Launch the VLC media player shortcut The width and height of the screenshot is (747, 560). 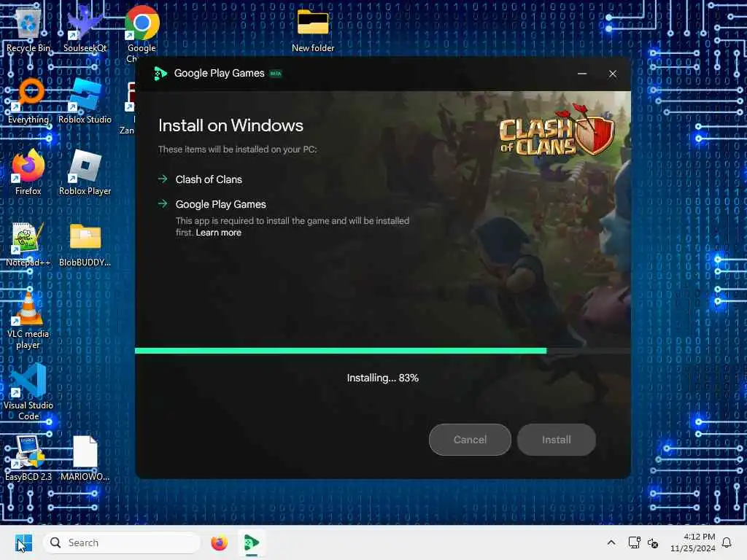click(28, 319)
